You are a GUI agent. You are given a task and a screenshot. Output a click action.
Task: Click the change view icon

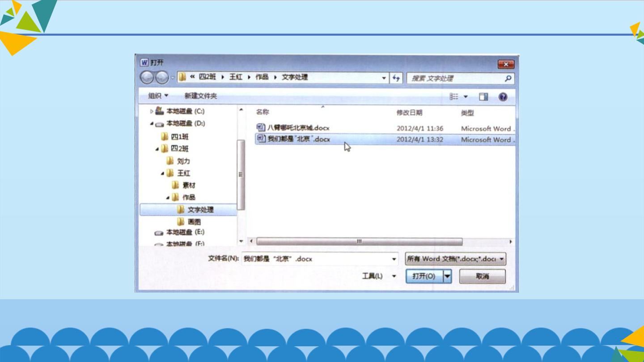pos(454,97)
